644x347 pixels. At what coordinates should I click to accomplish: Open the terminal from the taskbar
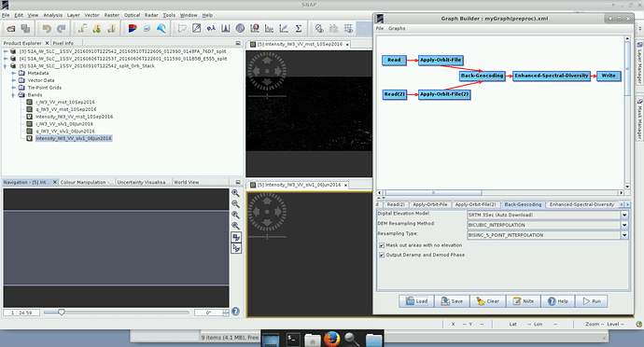coord(293,340)
